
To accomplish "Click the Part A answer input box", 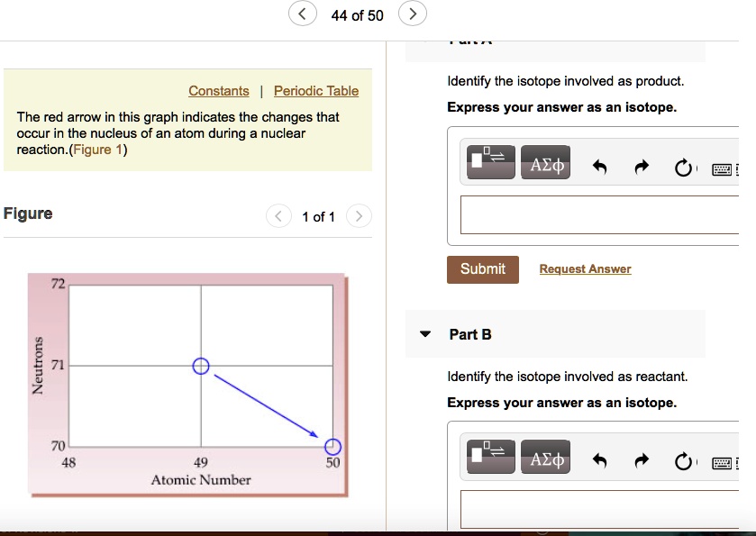I will tap(599, 214).
